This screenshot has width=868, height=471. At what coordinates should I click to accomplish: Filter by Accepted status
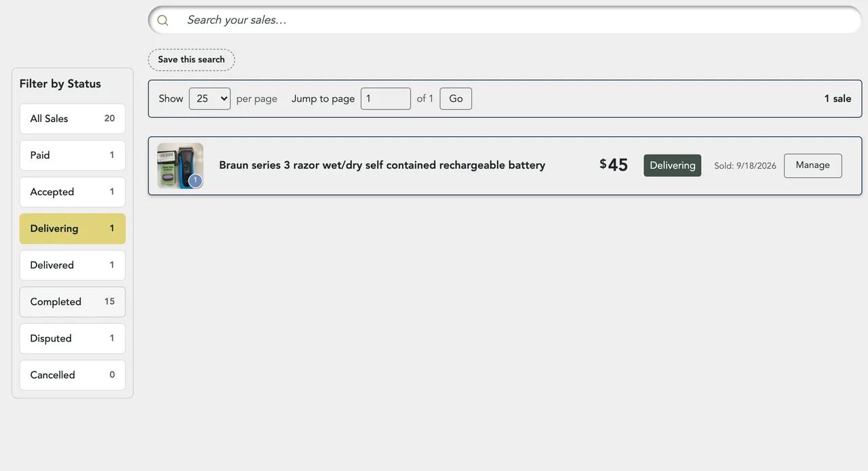[x=73, y=192]
